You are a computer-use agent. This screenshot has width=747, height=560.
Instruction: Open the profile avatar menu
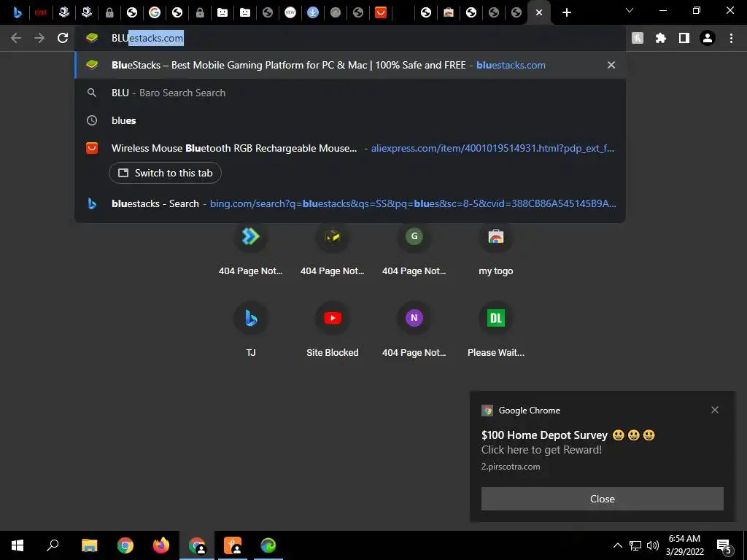click(x=708, y=38)
